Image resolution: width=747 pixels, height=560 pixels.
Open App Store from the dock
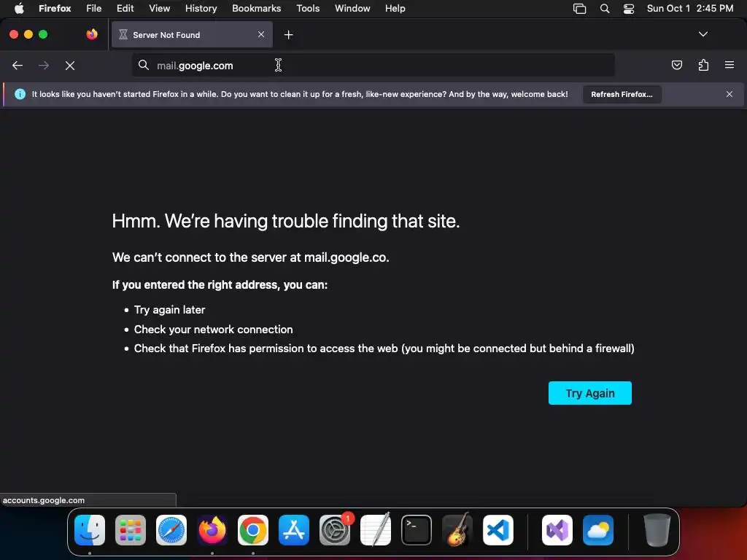(x=294, y=530)
